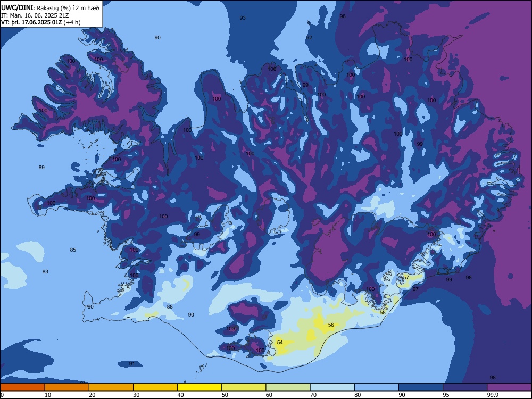The image size is (532, 399).
Task: Click the humidity value 89 over the western sea
Action: 41,167
